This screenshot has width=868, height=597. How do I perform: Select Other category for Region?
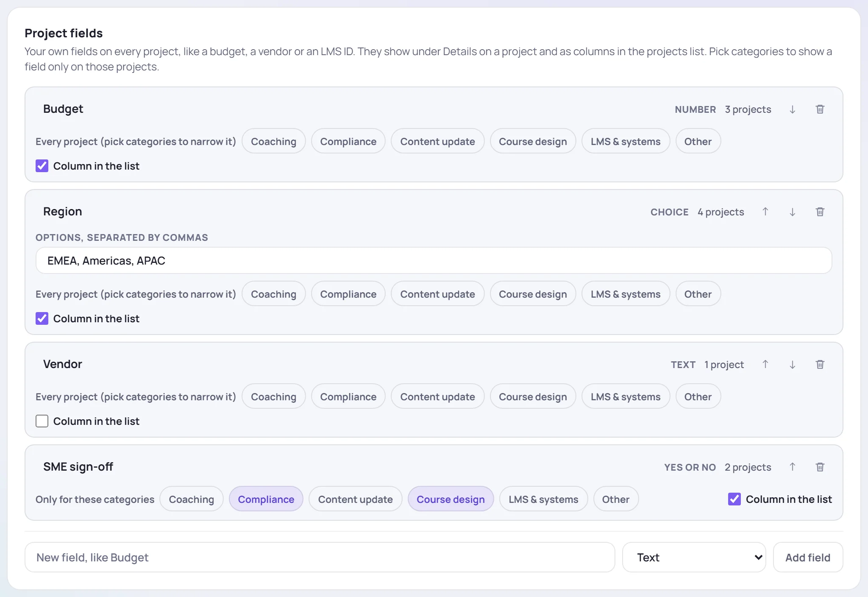[x=698, y=294]
